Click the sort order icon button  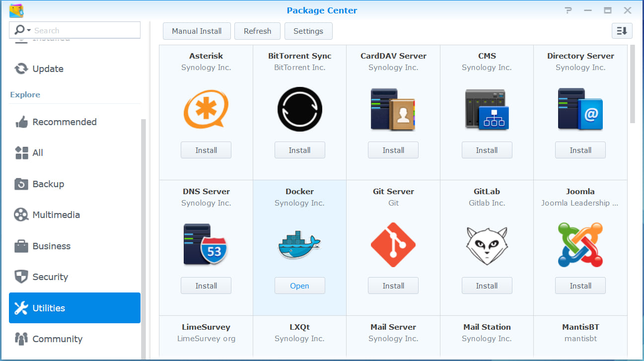[622, 31]
